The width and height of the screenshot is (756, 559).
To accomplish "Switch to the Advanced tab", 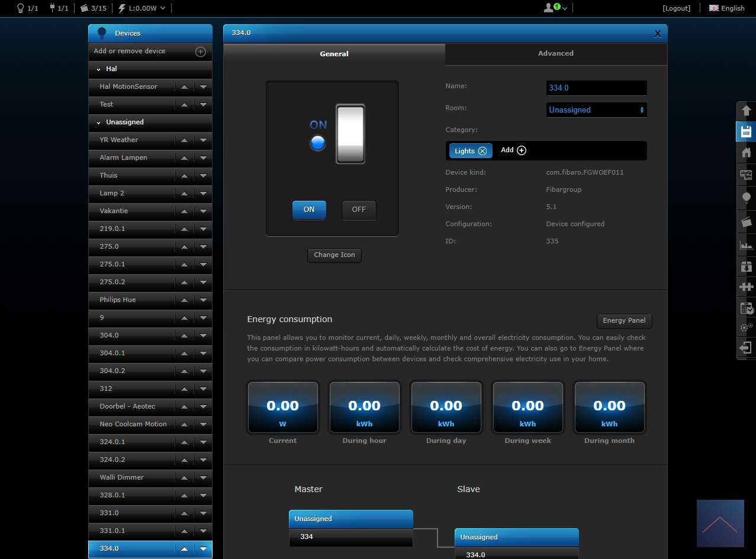I will (x=555, y=53).
